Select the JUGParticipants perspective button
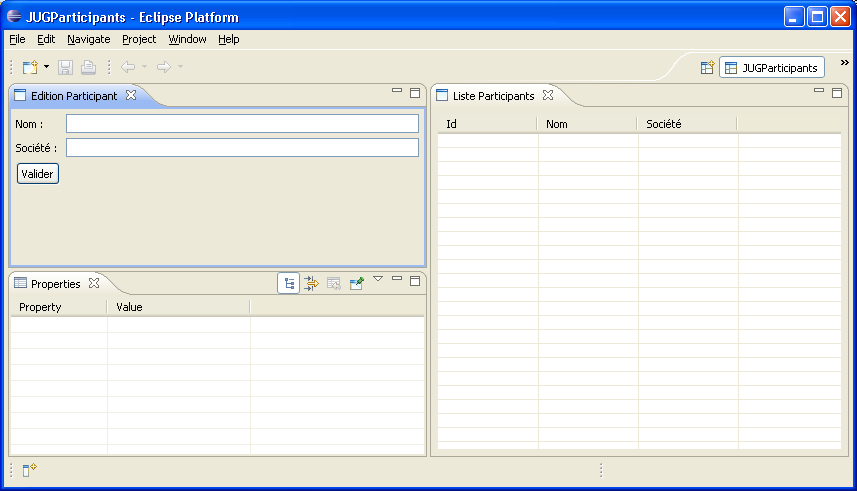Screen dimensions: 857x491 point(771,68)
